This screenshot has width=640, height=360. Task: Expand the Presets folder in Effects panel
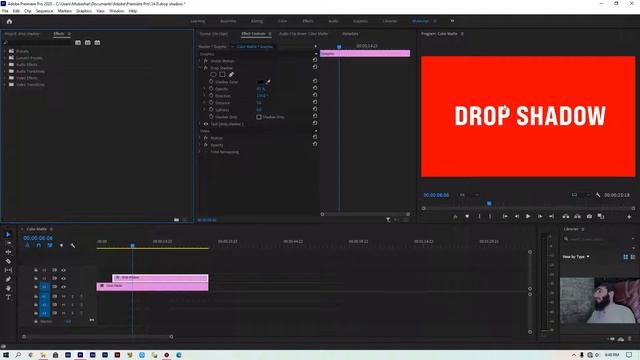pyautogui.click(x=4, y=51)
